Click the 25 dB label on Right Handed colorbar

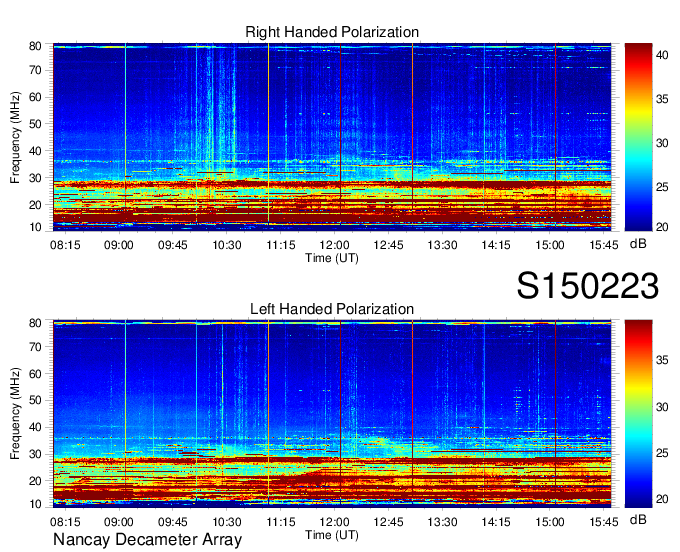[662, 187]
